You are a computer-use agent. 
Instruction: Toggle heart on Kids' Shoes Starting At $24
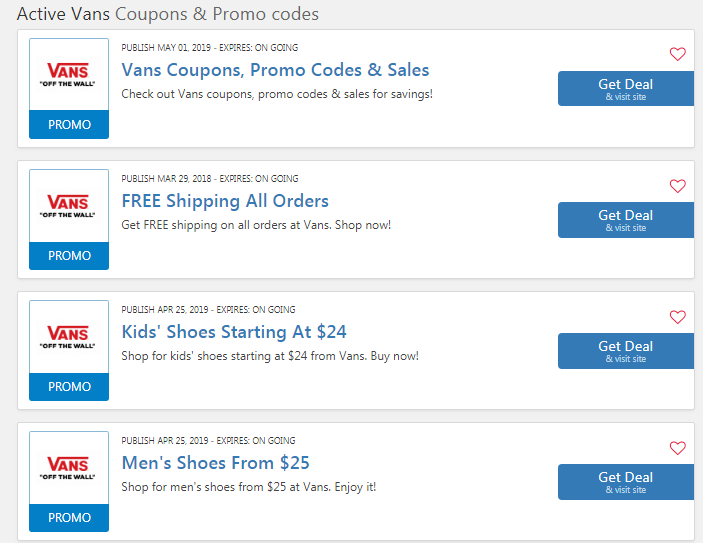click(x=677, y=317)
